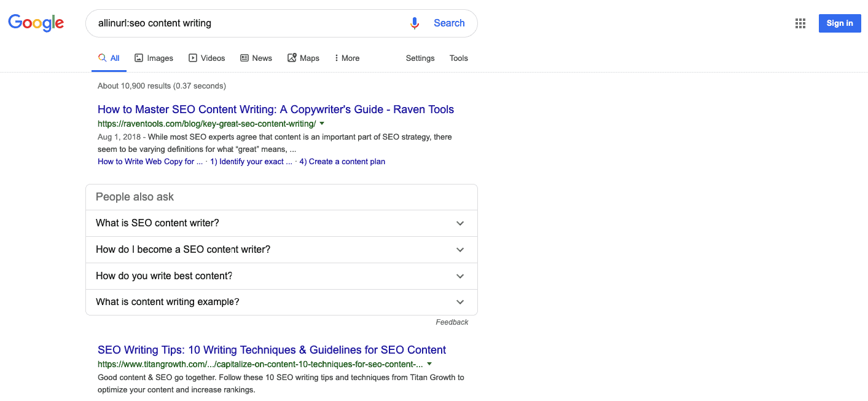The image size is (868, 401).
Task: Expand 'How do you write best content?' question
Action: tap(459, 276)
